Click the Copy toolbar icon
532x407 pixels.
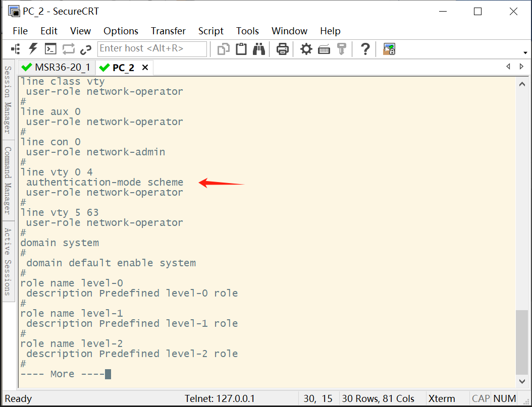coord(223,49)
